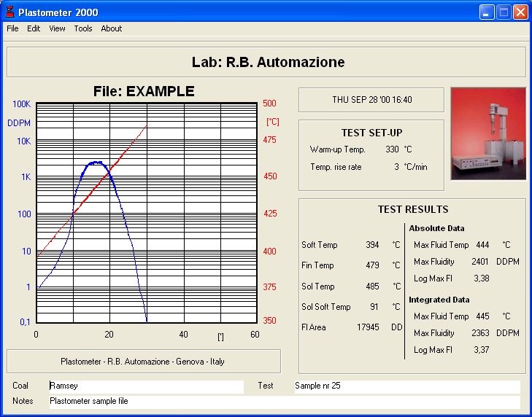Click the 100K label on fluidity axis
532x417 pixels.
point(21,104)
